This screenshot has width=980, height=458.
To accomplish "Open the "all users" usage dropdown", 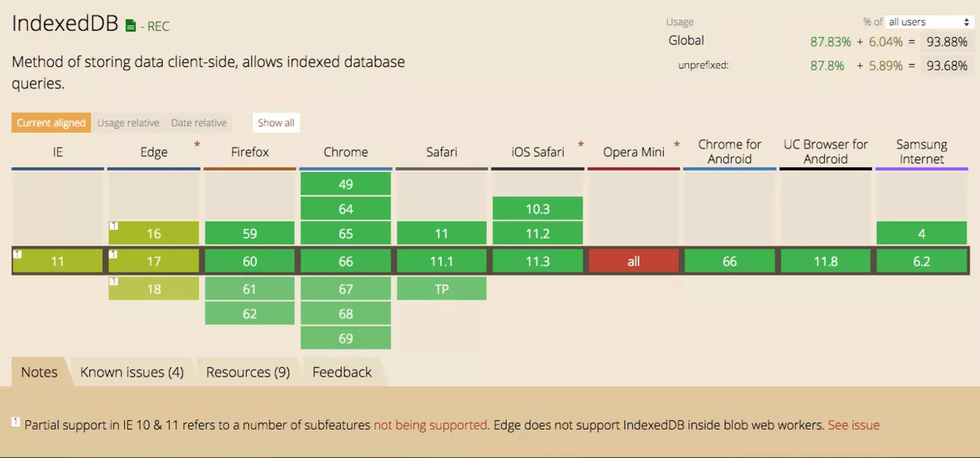I will coord(929,22).
